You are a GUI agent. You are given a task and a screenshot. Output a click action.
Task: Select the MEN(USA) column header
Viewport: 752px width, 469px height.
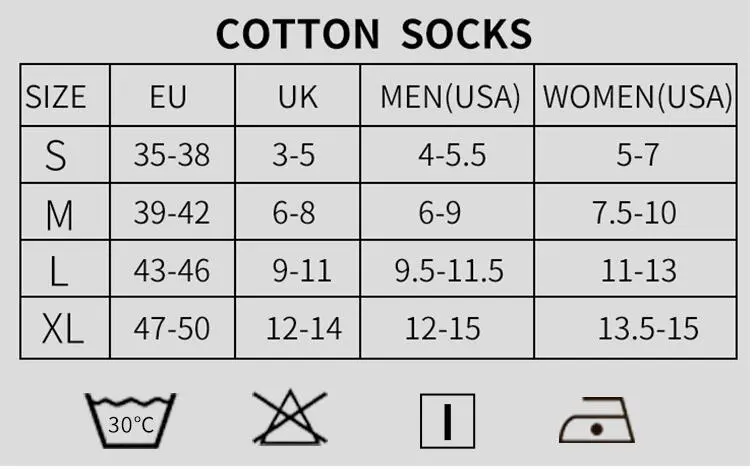pyautogui.click(x=450, y=97)
